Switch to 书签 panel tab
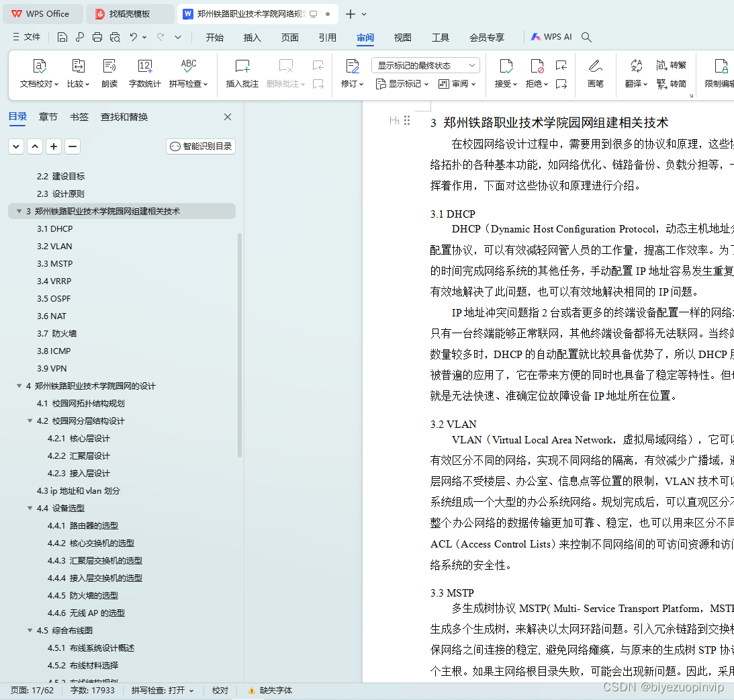This screenshot has width=734, height=700. (x=79, y=117)
